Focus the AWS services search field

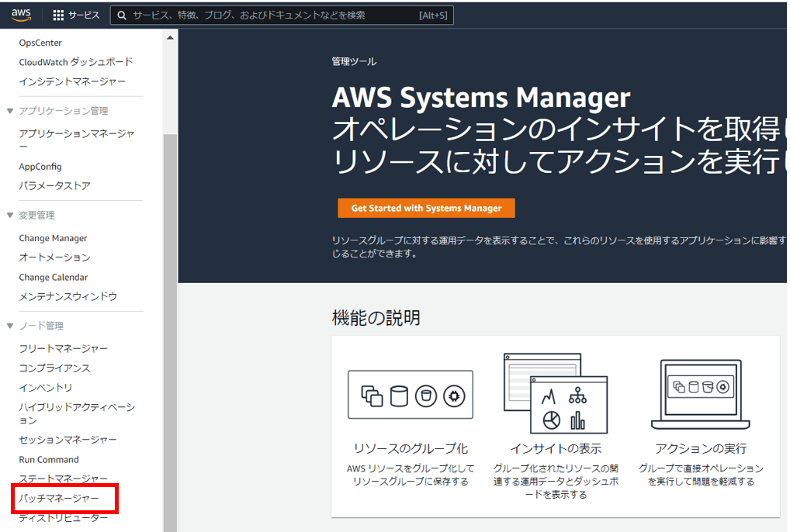point(282,15)
